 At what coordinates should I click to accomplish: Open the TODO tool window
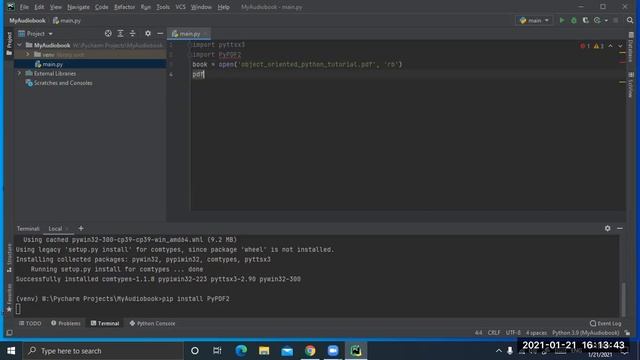30,323
